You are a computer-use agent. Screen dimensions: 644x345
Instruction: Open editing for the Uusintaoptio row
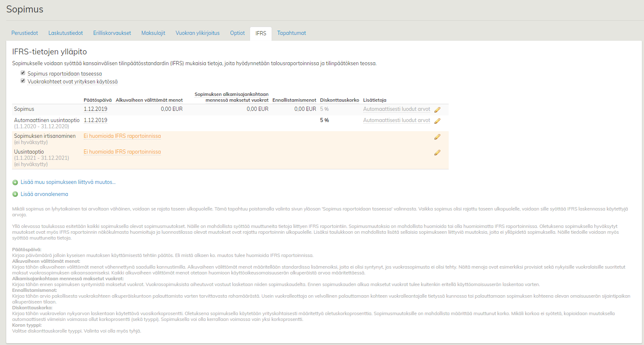(437, 152)
